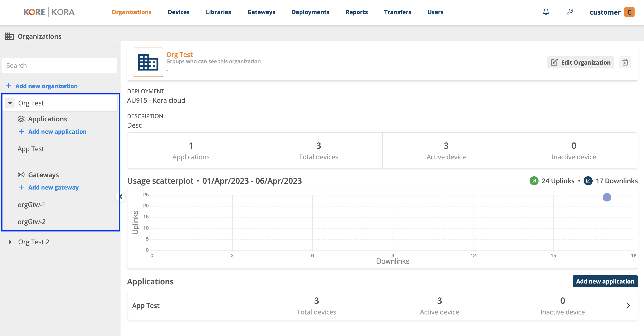
Task: Collapse the Org Test tree item
Action: [10, 103]
